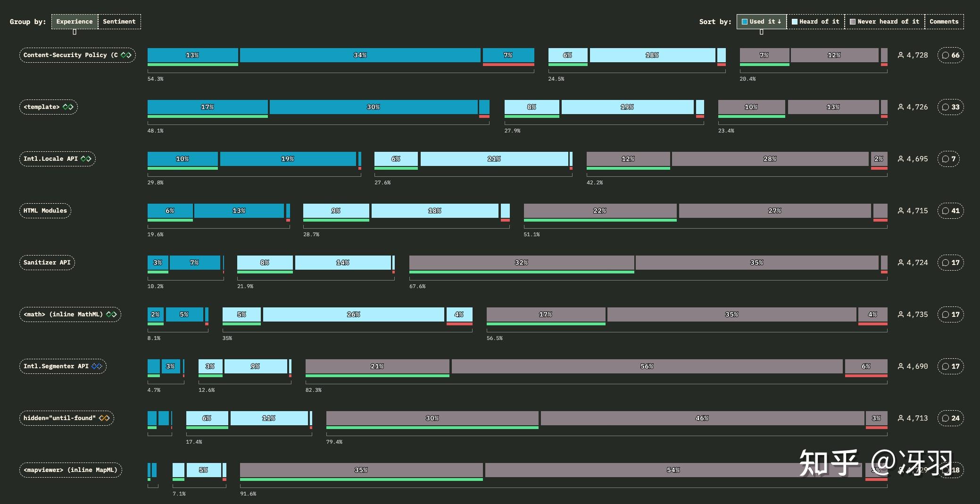Click diamond icon on hidden="until-found" label
The image size is (980, 504).
tap(104, 418)
